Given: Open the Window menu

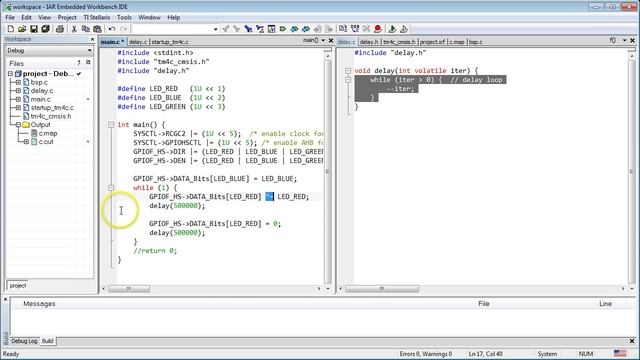Looking at the screenshot, I should 149,18.
